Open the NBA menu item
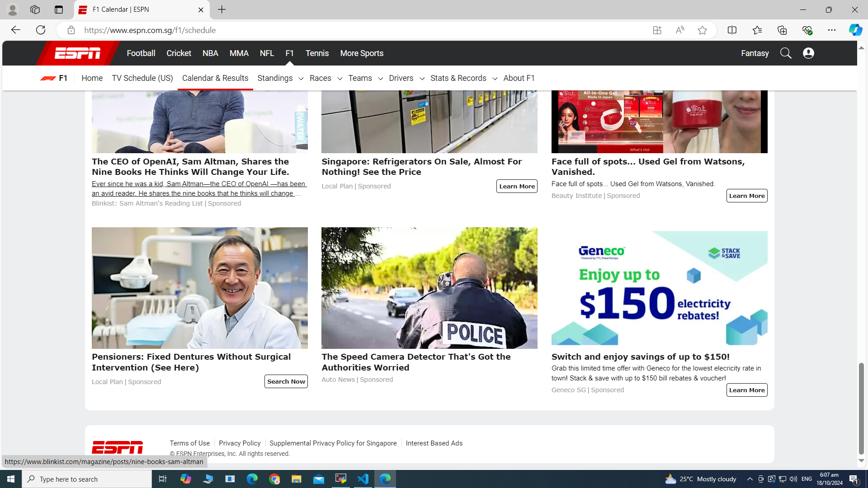This screenshot has height=488, width=868. point(210,53)
